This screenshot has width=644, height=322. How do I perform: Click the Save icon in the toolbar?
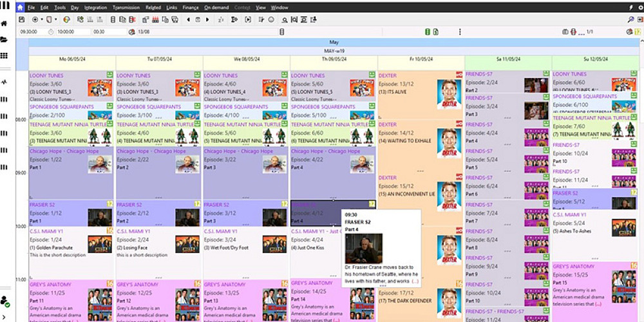tap(22, 19)
